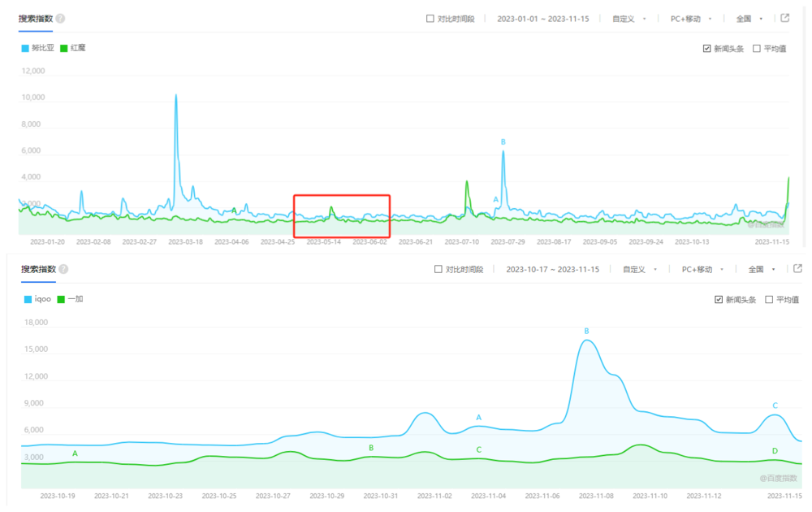Click y-axis value 8,000
Screen dimensions: 812x512
click(x=31, y=124)
